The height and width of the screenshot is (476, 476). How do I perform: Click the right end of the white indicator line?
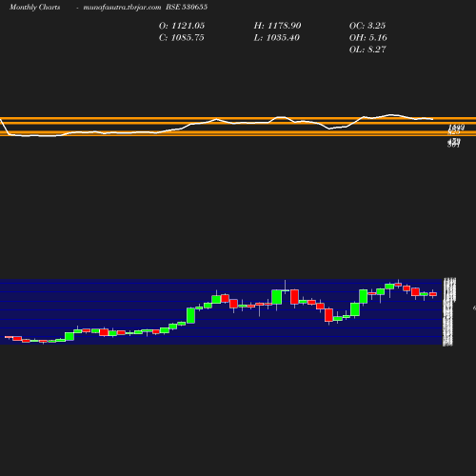433,119
